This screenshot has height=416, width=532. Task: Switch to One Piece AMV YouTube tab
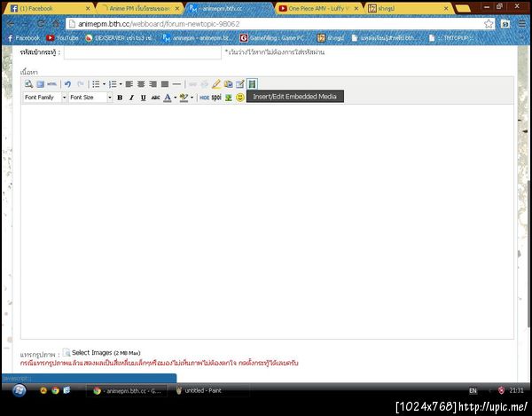[x=318, y=8]
